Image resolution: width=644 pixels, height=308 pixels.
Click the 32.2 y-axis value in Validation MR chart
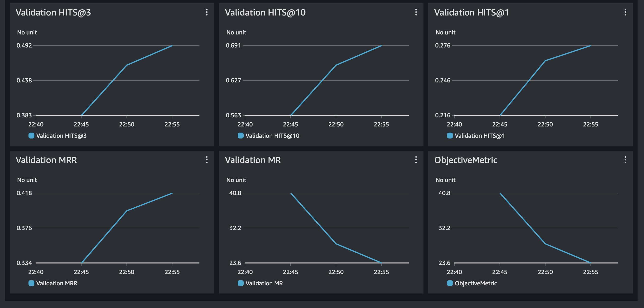tap(235, 228)
